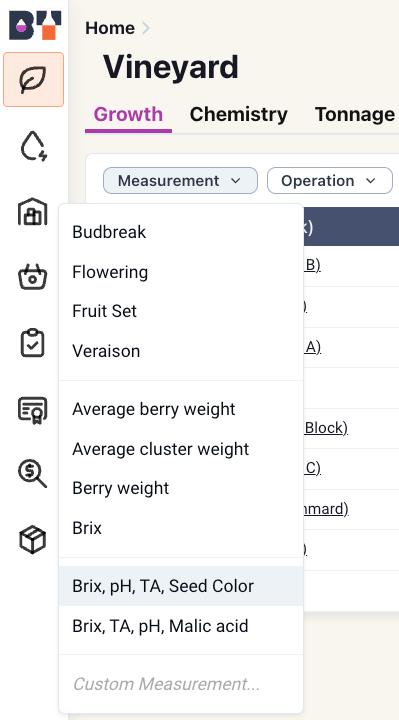Click the app logo at top left
Viewport: 399px width, 720px height.
coord(35,26)
